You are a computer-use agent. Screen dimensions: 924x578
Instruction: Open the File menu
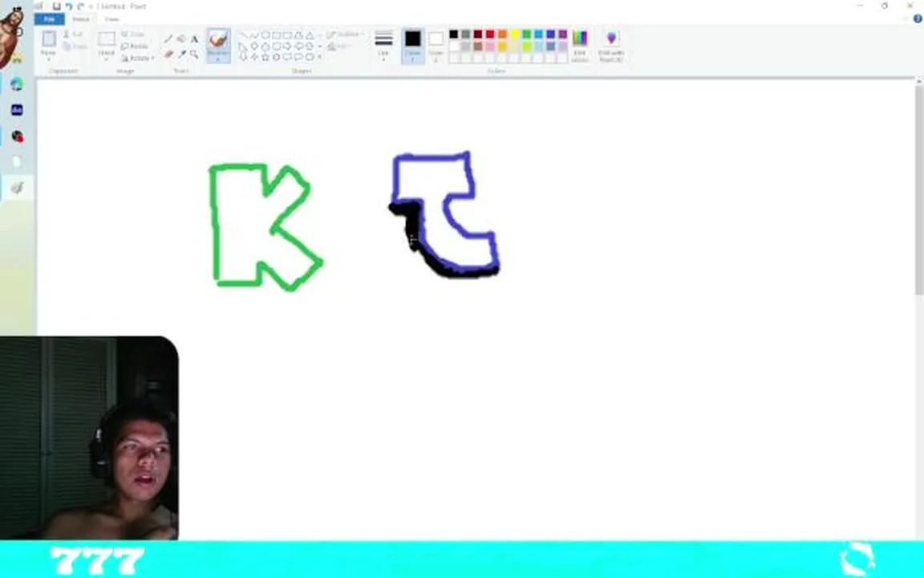tap(50, 19)
